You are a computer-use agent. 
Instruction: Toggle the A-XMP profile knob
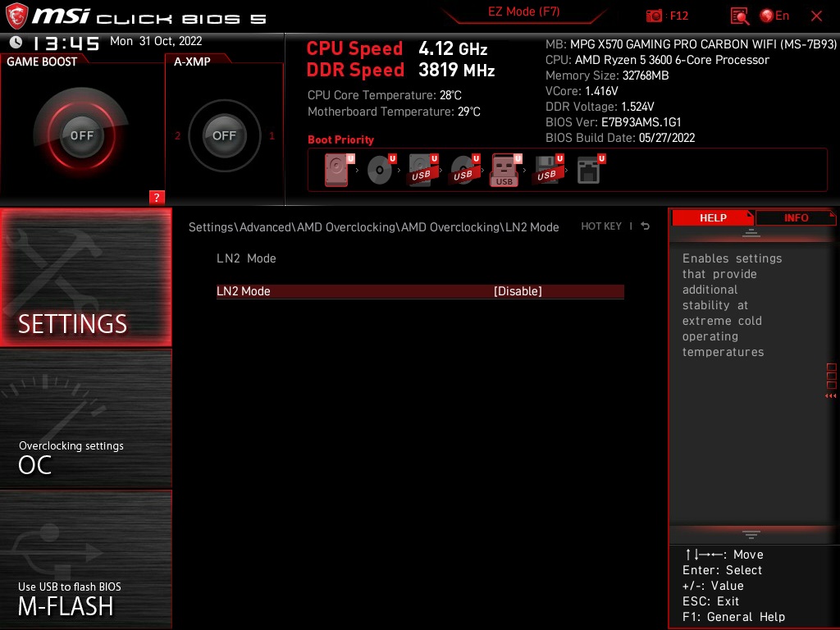tap(224, 135)
